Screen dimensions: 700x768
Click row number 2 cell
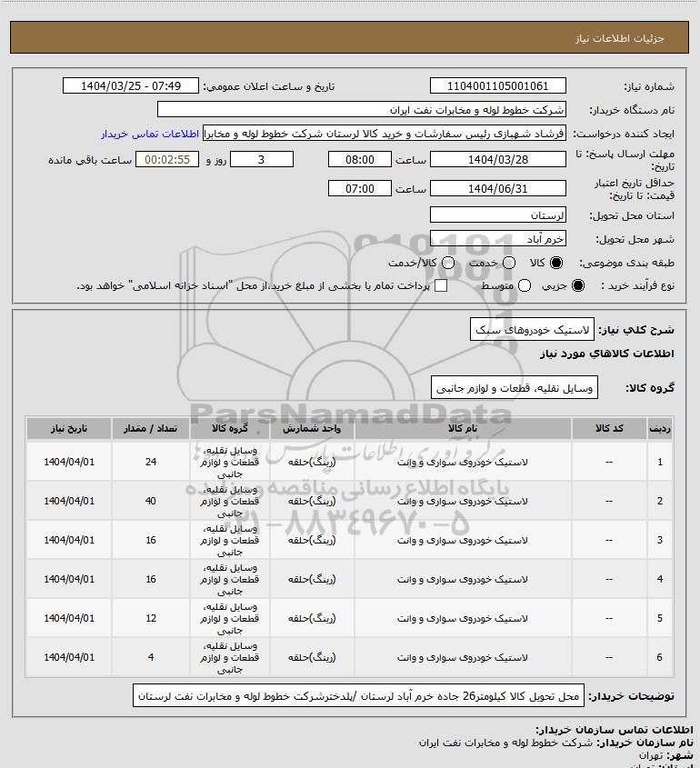(x=659, y=501)
